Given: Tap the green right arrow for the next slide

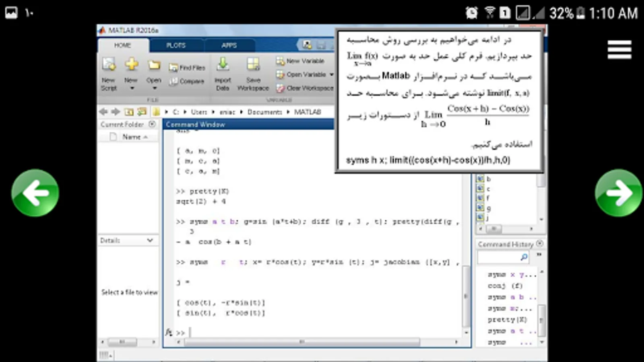Looking at the screenshot, I should point(619,193).
